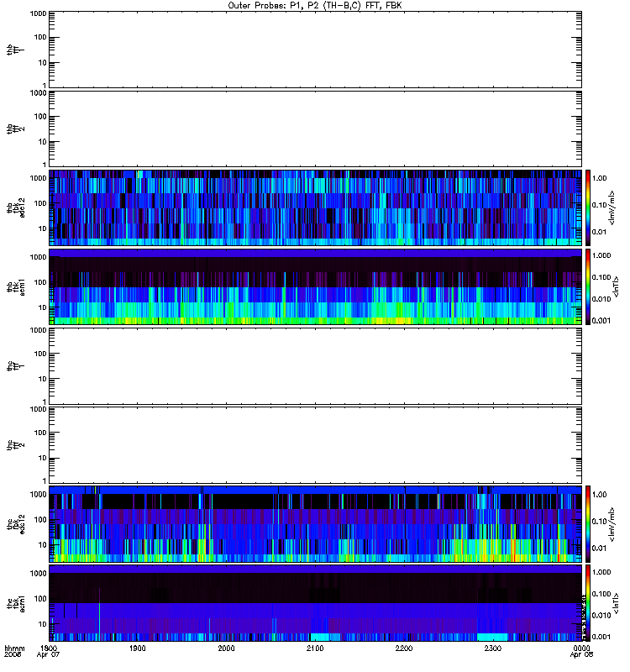Click the 'Apr 07' date label
The height and width of the screenshot is (672, 630).
pyautogui.click(x=49, y=655)
